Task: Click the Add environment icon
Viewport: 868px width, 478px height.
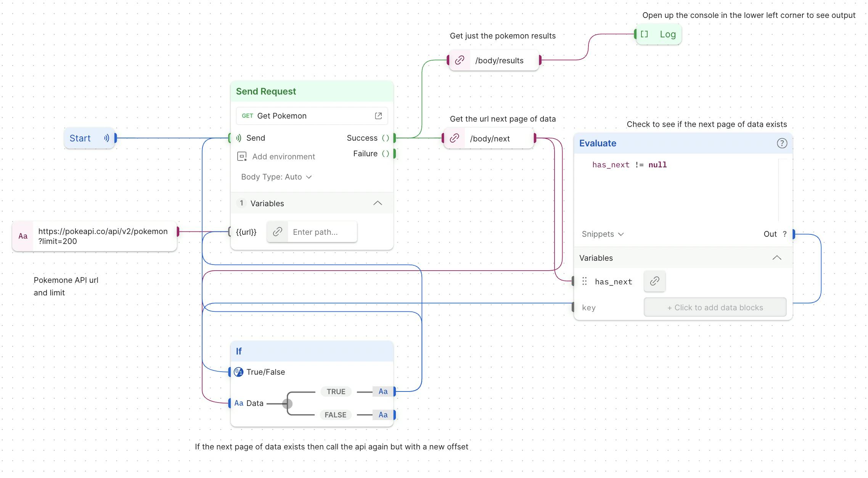Action: tap(242, 156)
